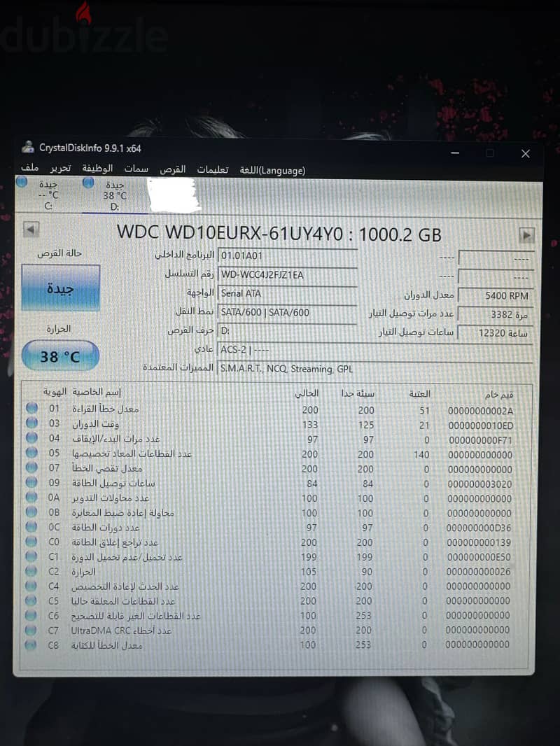Click status orb of attribute C0 row

point(31,542)
